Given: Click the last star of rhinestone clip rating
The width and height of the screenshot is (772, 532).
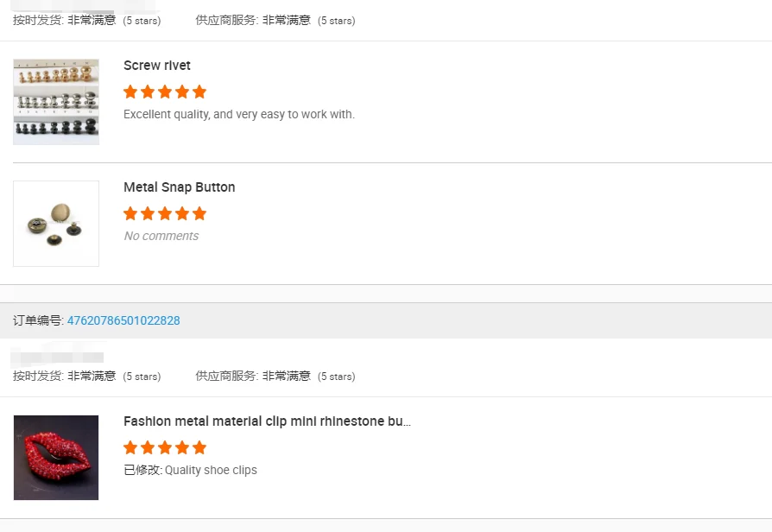Looking at the screenshot, I should [199, 447].
